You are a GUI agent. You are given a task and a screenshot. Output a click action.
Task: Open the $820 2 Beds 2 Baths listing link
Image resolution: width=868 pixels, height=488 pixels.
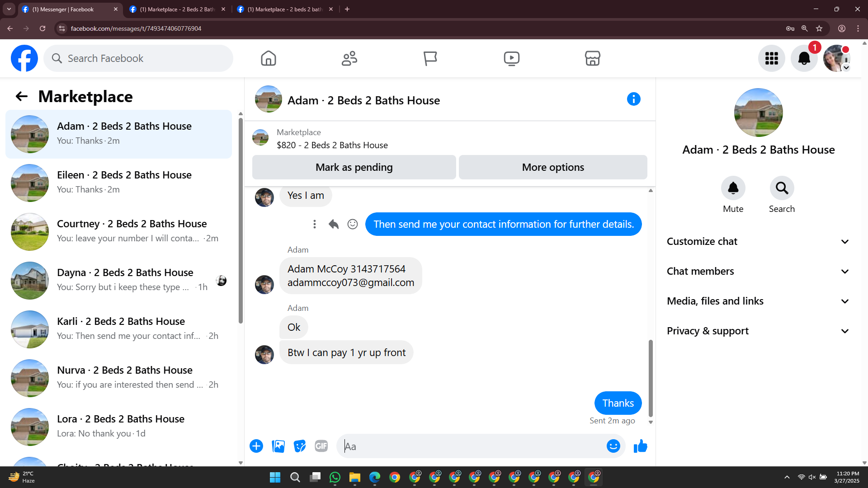[x=332, y=145]
